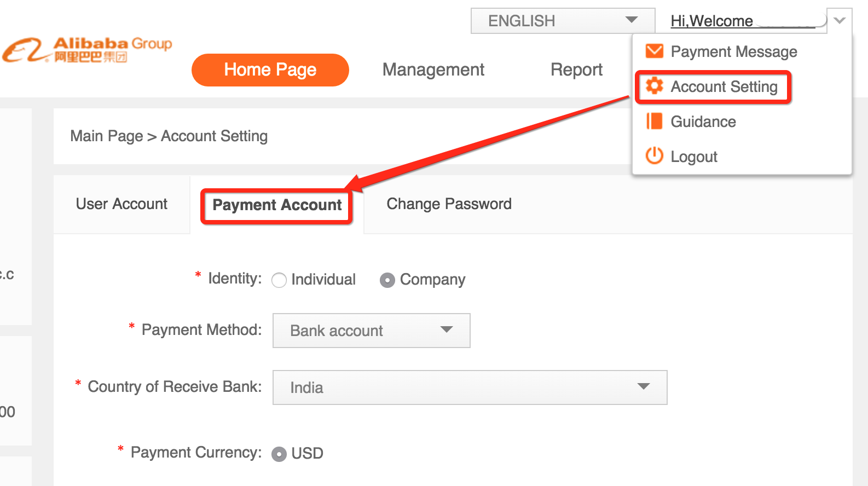
Task: Click the Account Setting gear icon
Action: [x=654, y=86]
